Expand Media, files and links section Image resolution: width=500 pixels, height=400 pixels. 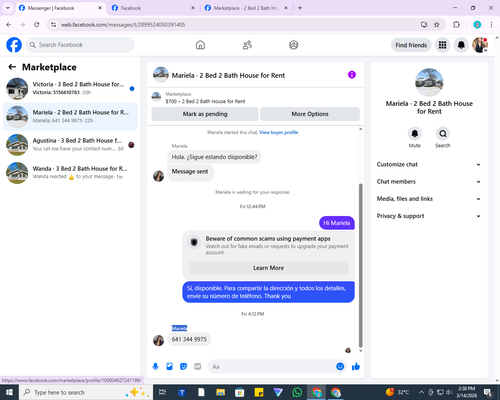click(x=429, y=199)
